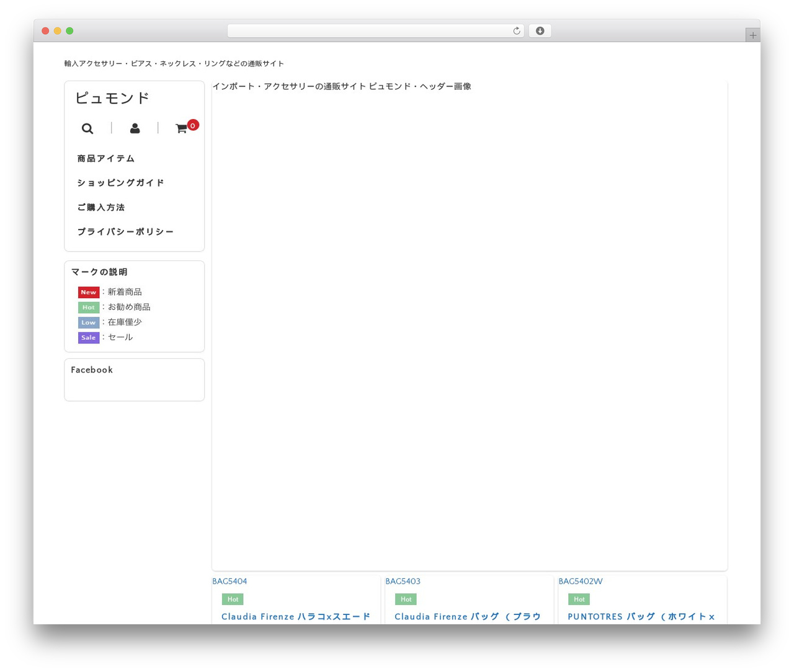Click the Hot badge under BAG5402W

pyautogui.click(x=579, y=599)
